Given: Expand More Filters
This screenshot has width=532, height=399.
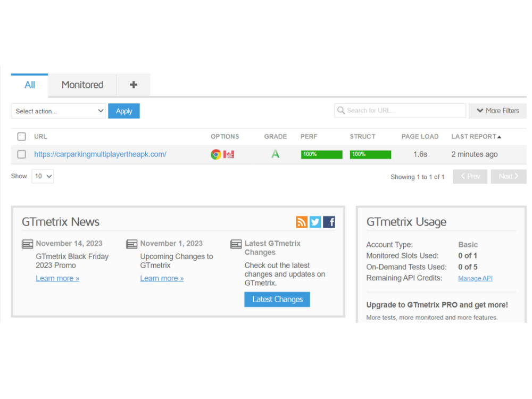Looking at the screenshot, I should (x=498, y=111).
